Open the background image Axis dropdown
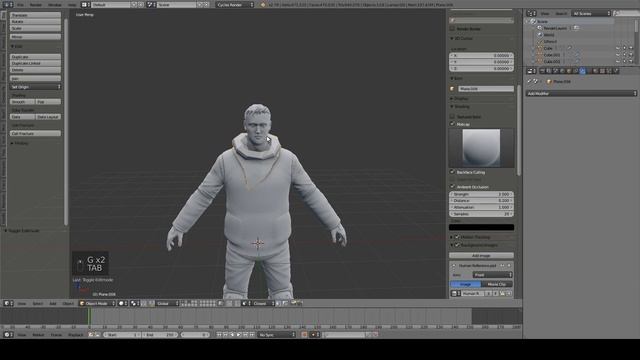640x360 pixels. (493, 275)
